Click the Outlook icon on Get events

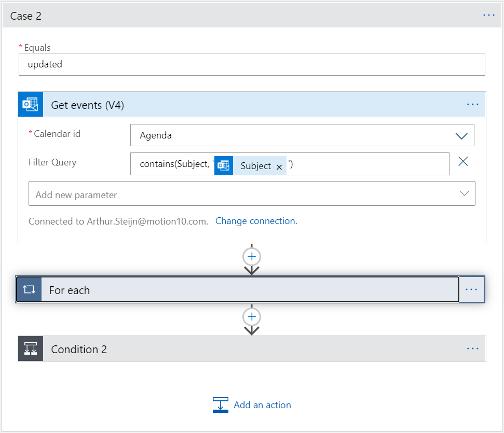(x=30, y=105)
